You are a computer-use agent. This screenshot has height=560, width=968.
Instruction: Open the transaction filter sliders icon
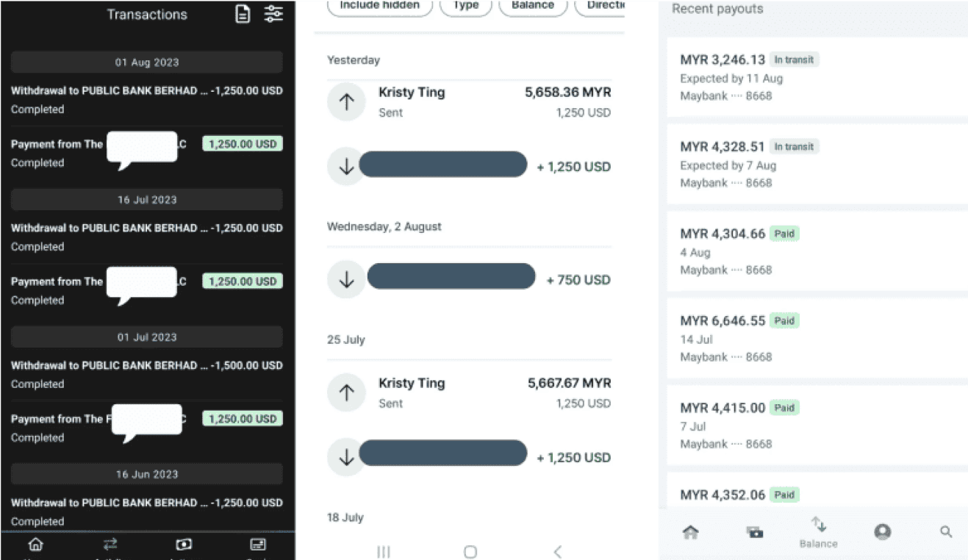(x=273, y=14)
